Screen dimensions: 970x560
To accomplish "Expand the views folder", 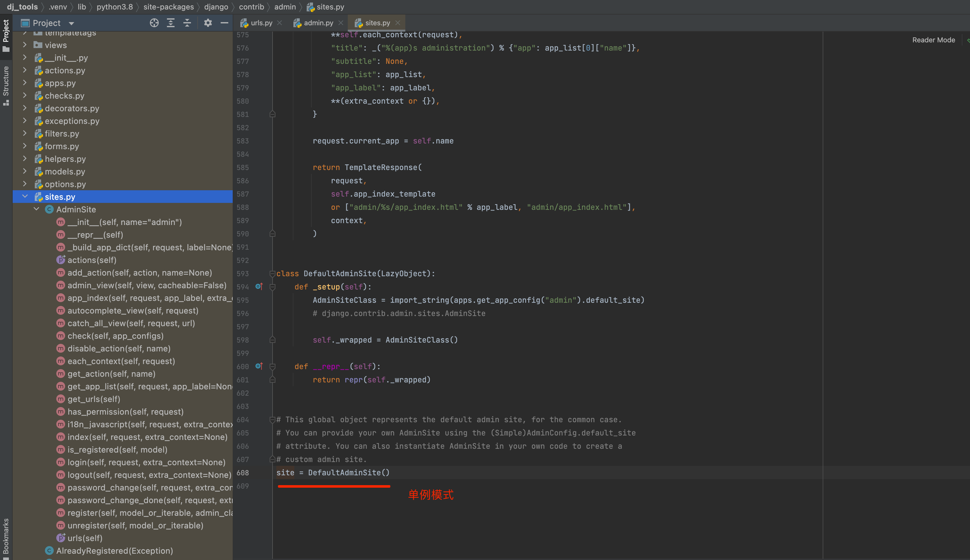I will coord(25,45).
